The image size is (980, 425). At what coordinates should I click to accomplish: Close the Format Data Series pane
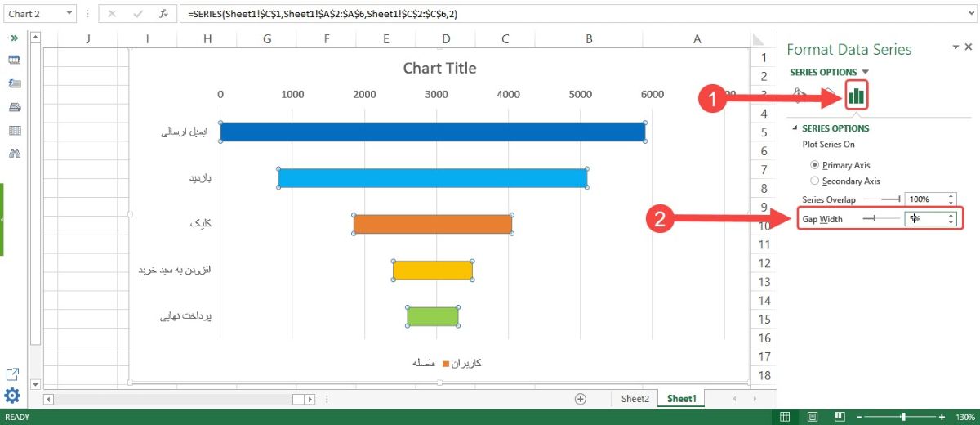(x=969, y=47)
